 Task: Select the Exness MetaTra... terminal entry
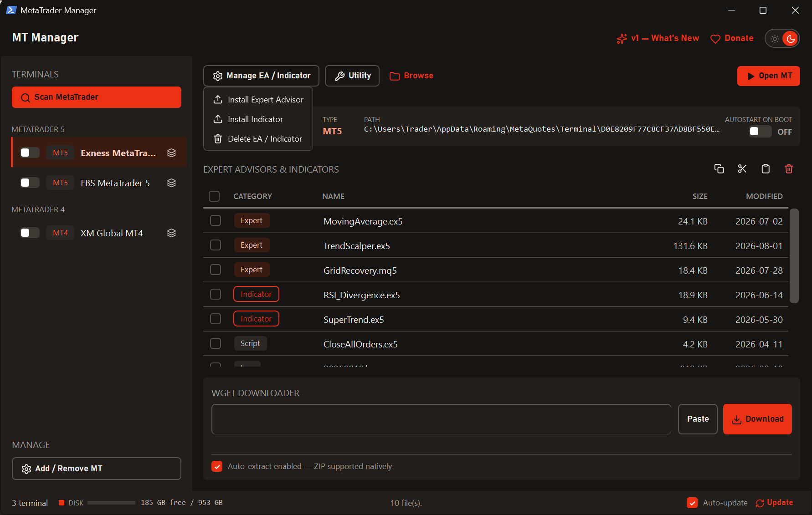click(x=99, y=153)
